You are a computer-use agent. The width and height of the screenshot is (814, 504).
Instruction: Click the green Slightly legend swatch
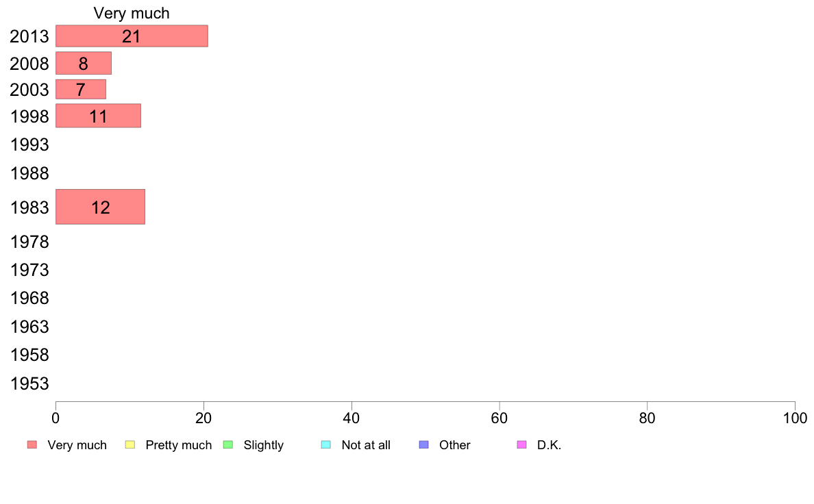point(228,445)
